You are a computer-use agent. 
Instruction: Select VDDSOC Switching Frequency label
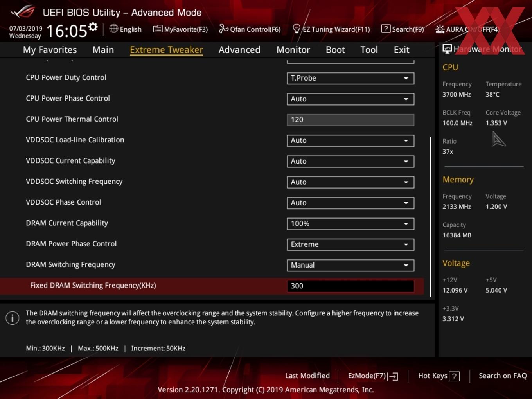74,182
